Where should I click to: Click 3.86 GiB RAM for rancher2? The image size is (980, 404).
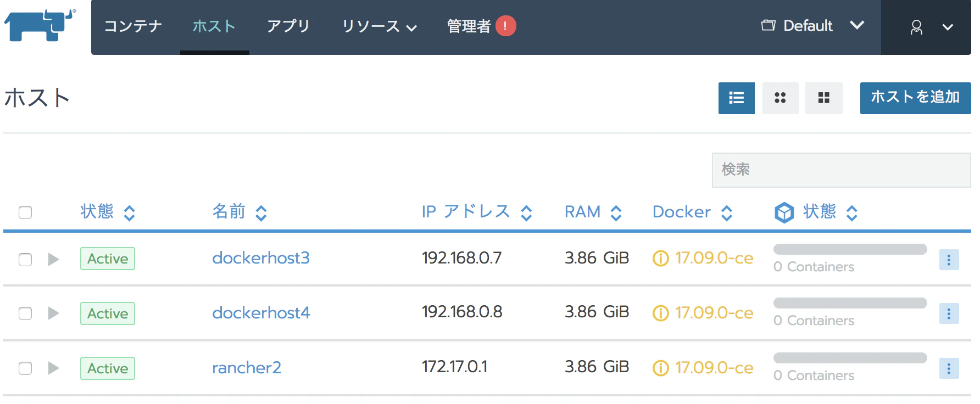pos(597,367)
